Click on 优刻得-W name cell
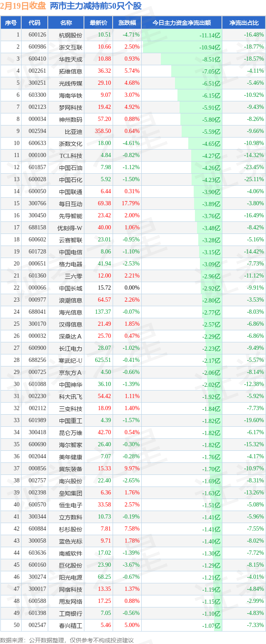This screenshot has height=644, width=266. [x=70, y=228]
